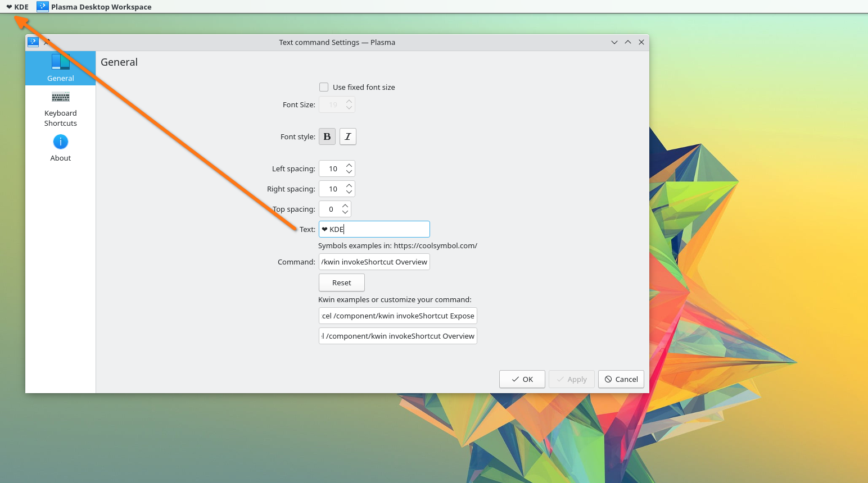868x483 pixels.
Task: Click the General page heading
Action: click(x=119, y=62)
